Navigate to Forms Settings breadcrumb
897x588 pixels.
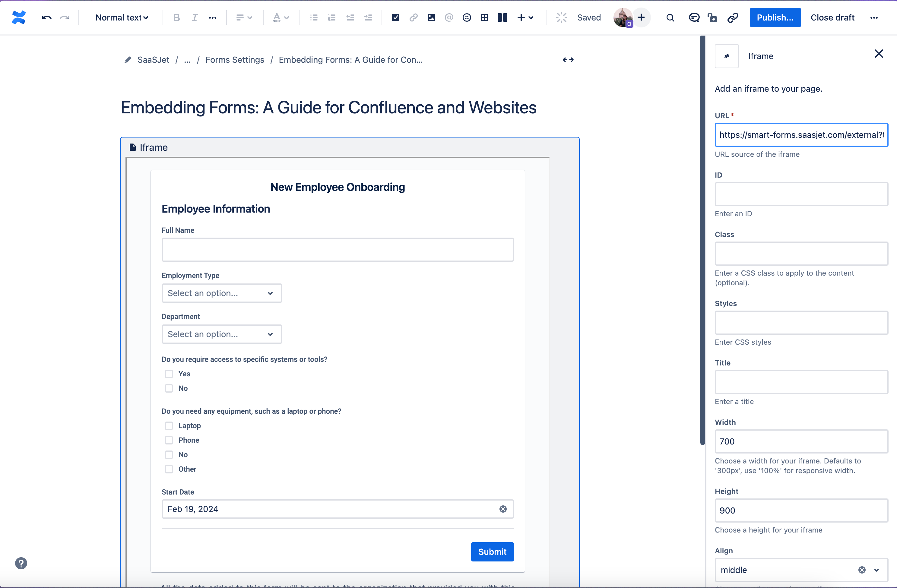click(234, 59)
